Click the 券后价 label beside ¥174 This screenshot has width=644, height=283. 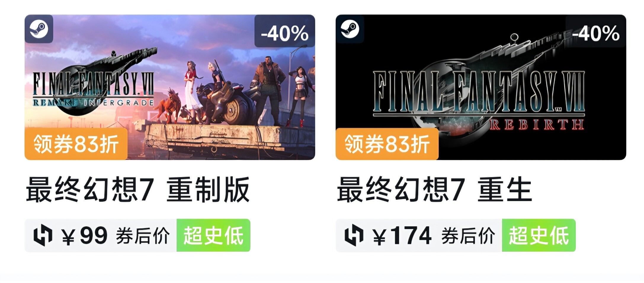(468, 236)
